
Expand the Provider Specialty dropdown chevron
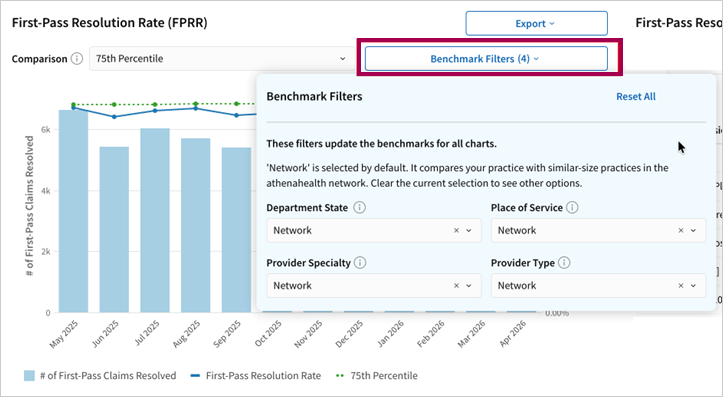(x=469, y=286)
